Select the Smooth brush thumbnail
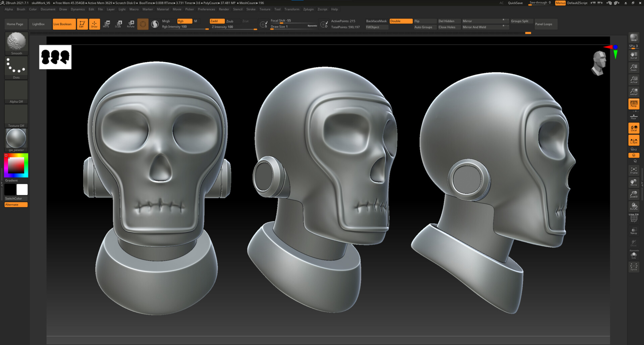The height and width of the screenshot is (345, 644). (x=16, y=42)
